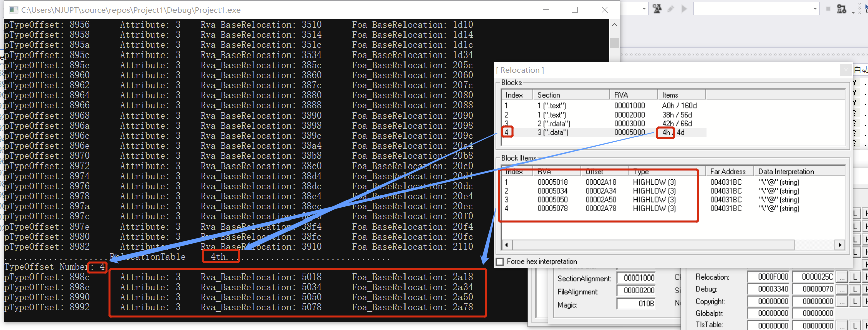
Task: Click the Blocks 'Section' column header
Action: pyautogui.click(x=571, y=95)
